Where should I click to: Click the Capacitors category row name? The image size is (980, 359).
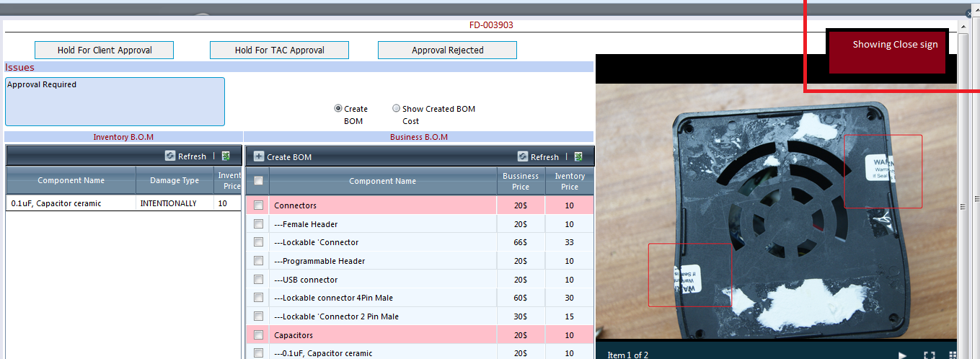[x=293, y=335]
